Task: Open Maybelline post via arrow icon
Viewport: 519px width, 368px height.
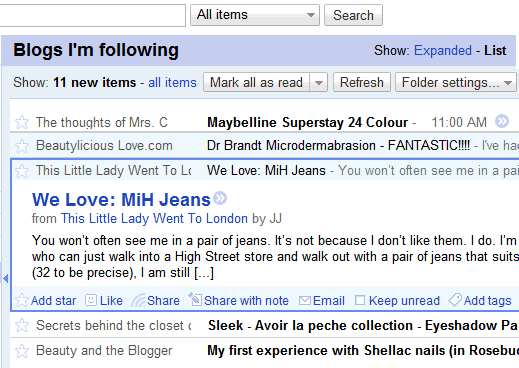Action: (x=502, y=121)
